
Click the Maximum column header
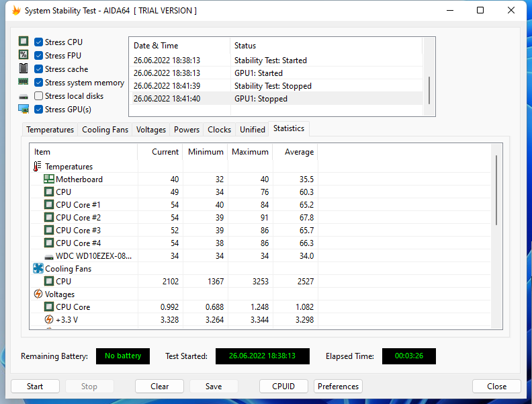click(251, 152)
